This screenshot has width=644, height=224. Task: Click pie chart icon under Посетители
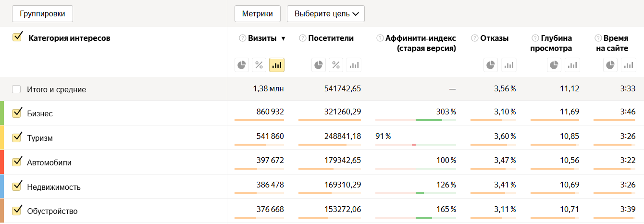coord(319,65)
